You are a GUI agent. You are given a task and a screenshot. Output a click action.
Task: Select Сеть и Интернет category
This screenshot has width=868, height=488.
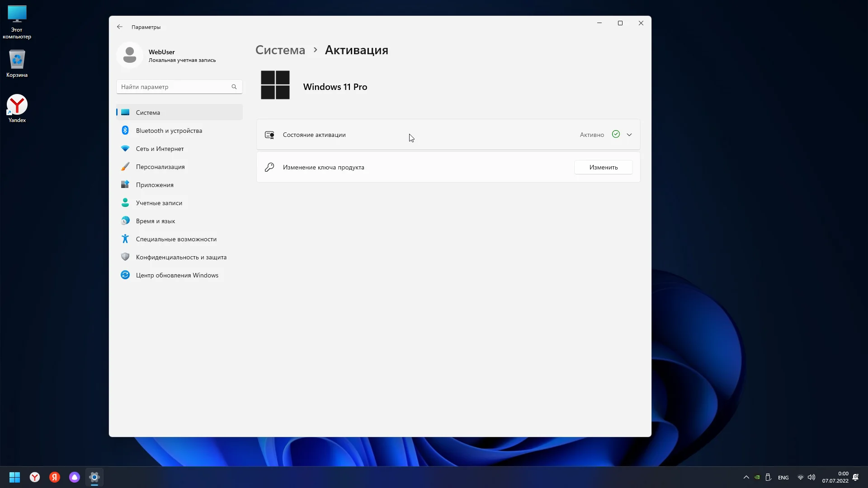tap(160, 149)
